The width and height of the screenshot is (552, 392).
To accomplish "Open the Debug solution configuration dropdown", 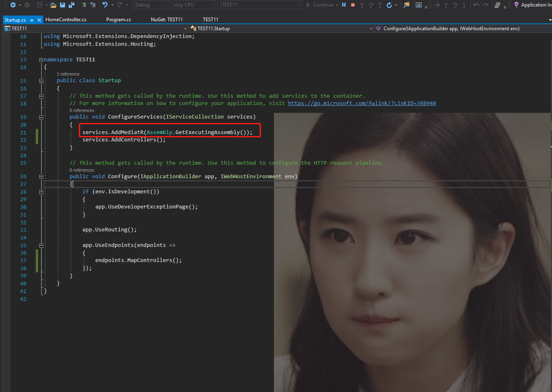I will (167, 5).
